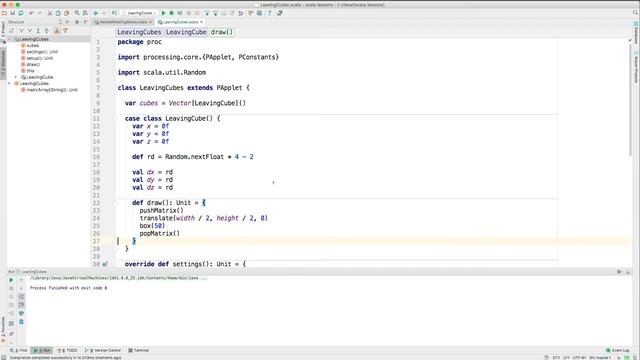The height and width of the screenshot is (360, 640).
Task: Click the Clear All trash icon in console
Action: click(x=21, y=322)
